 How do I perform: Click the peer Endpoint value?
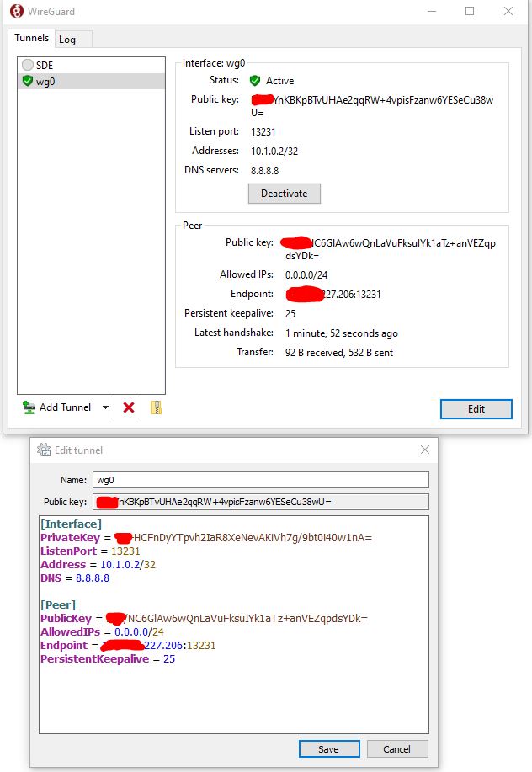click(333, 295)
